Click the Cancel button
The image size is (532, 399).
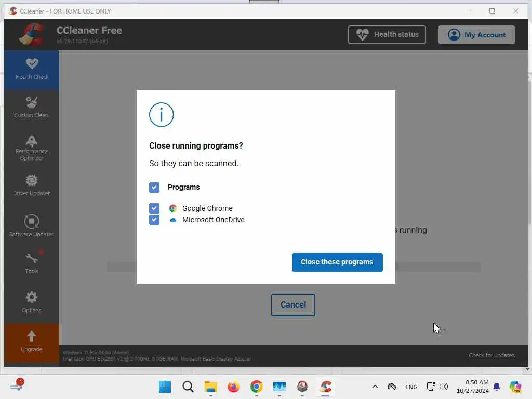(293, 304)
